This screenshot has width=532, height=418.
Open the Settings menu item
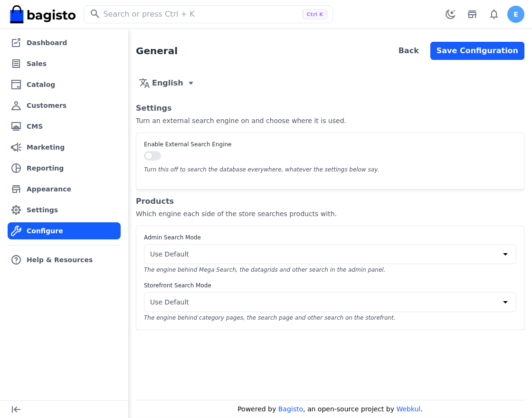point(64,210)
